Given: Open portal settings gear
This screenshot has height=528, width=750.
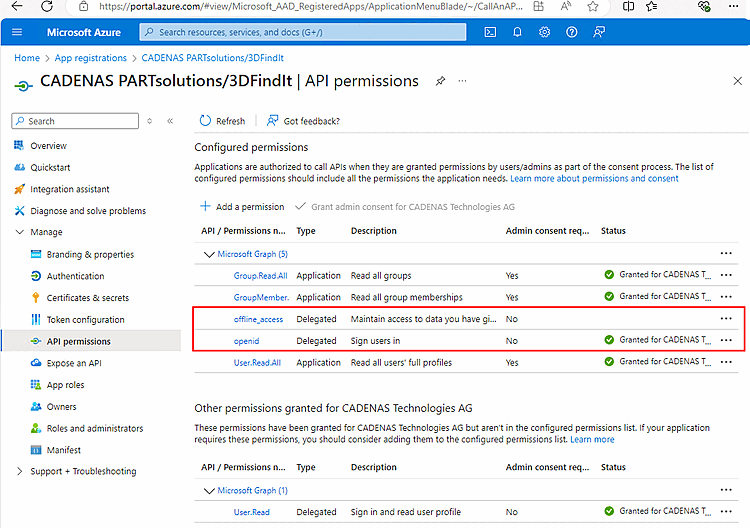Looking at the screenshot, I should [544, 32].
